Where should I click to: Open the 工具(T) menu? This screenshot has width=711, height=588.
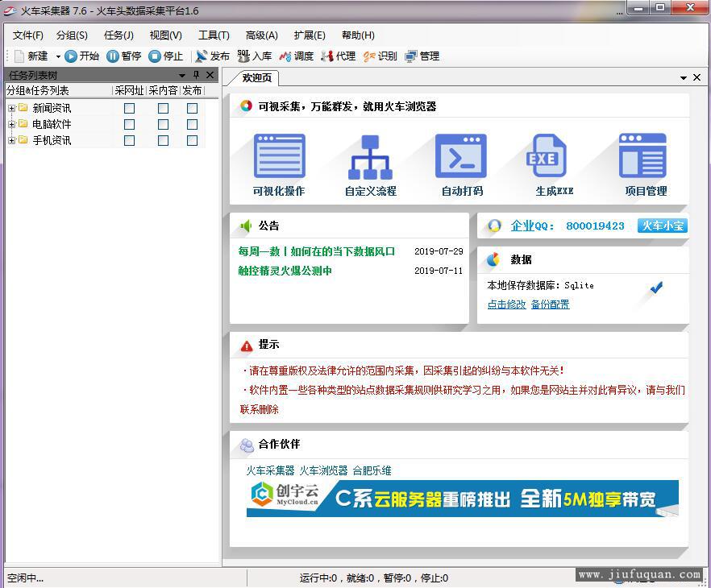[214, 35]
